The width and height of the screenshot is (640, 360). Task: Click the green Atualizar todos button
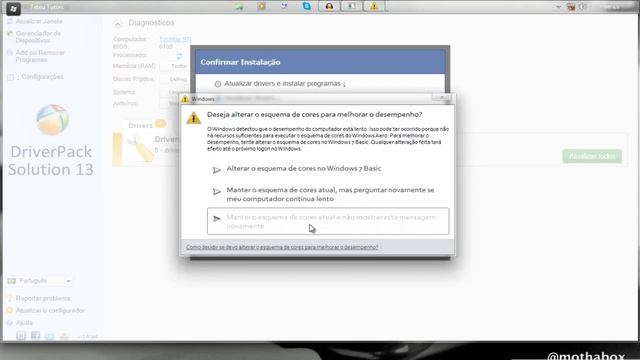click(x=592, y=156)
